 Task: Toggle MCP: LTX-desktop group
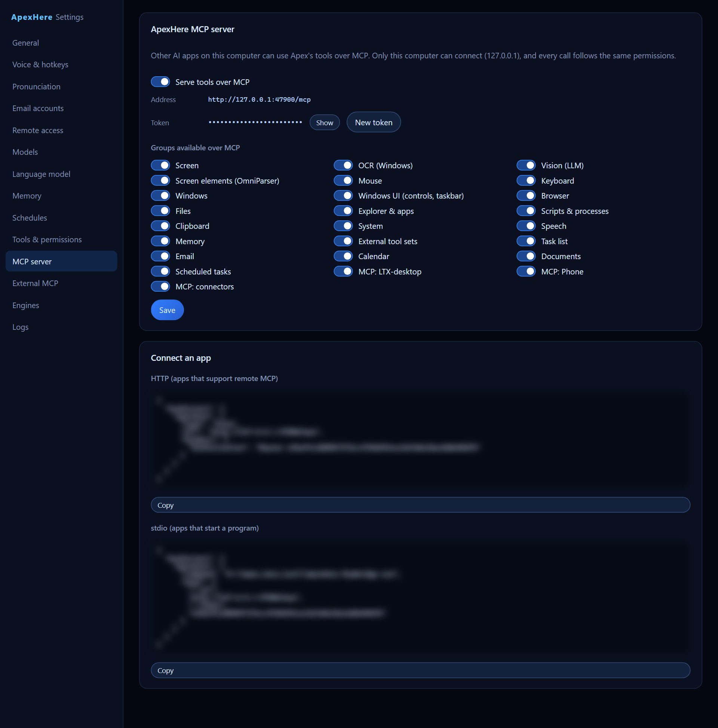coord(343,272)
